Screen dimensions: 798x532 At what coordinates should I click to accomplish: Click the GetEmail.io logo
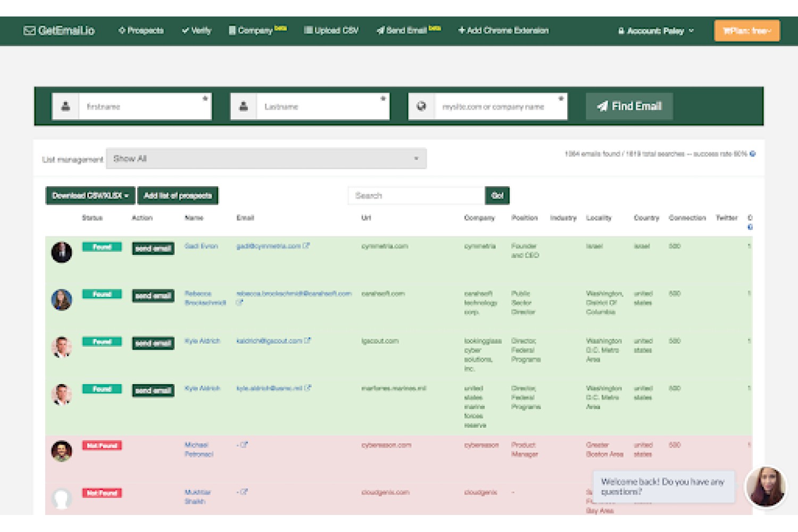[59, 30]
